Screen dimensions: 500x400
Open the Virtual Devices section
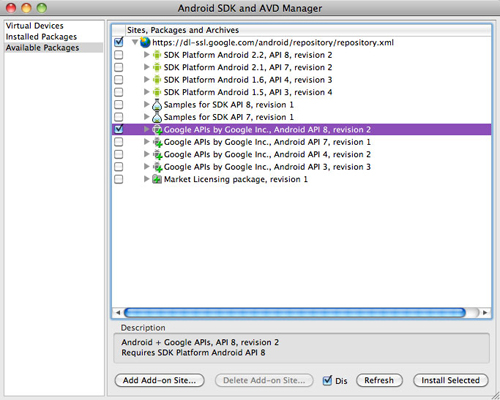click(35, 26)
